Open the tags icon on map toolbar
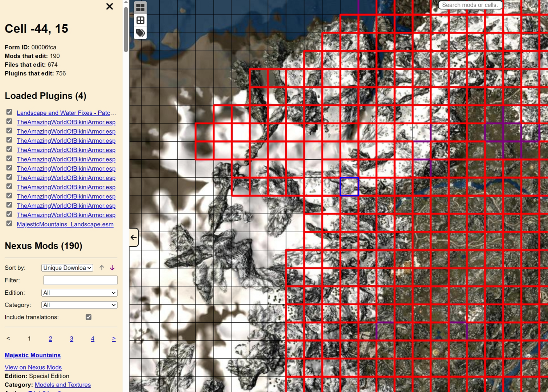The image size is (548, 392). coord(140,33)
